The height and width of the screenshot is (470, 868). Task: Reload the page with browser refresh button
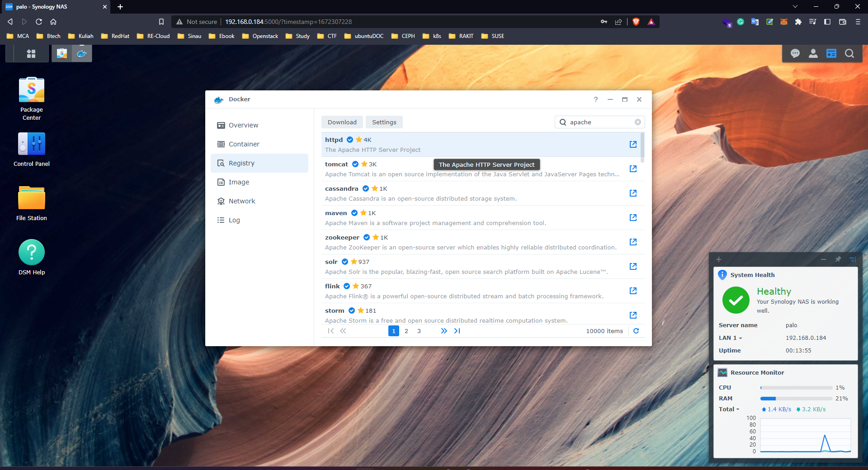click(39, 22)
